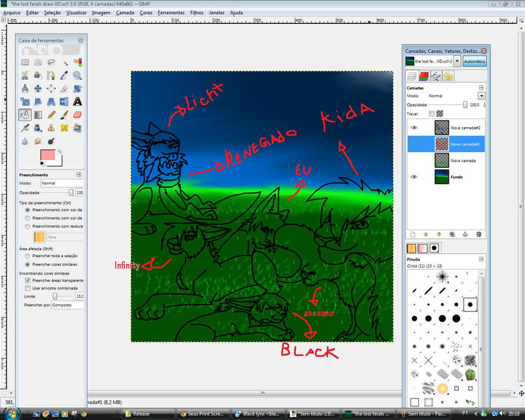Choose the green pepper brush
This screenshot has width=525, height=420.
470,374
